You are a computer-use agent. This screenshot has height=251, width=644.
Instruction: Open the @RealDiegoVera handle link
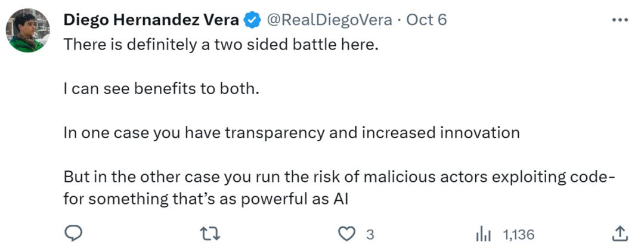329,20
